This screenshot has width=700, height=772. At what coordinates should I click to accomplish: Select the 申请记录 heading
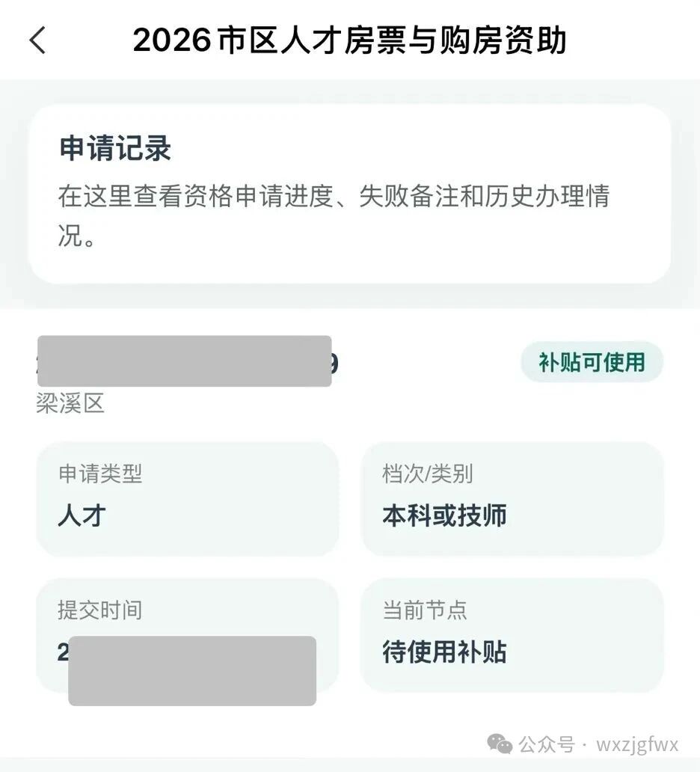pos(115,148)
